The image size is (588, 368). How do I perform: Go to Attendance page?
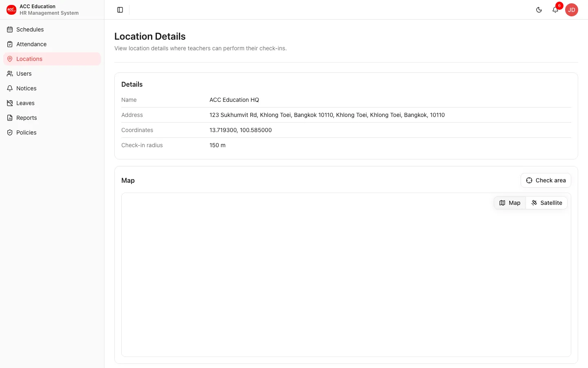click(x=52, y=44)
